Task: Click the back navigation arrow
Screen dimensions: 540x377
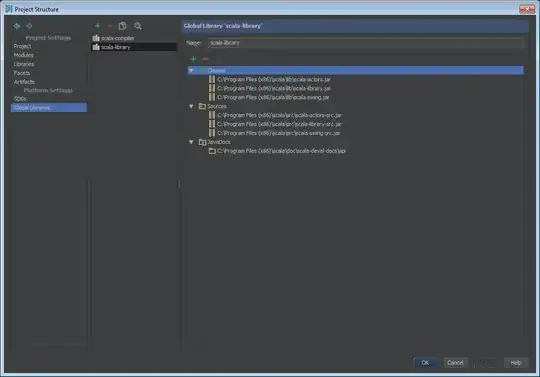Action: click(x=17, y=26)
